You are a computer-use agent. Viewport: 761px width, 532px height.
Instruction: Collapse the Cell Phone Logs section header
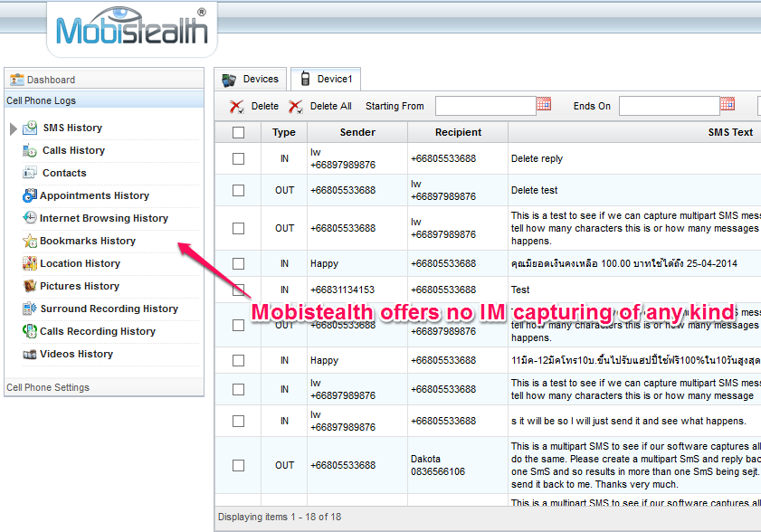click(104, 100)
